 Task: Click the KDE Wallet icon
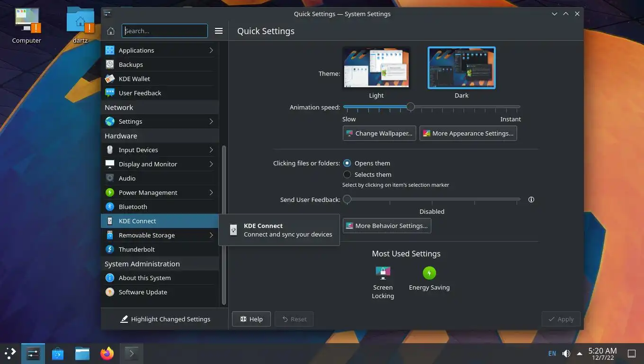[110, 79]
